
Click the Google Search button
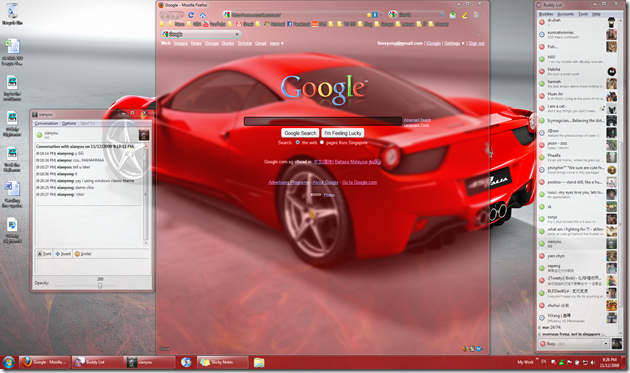pyautogui.click(x=300, y=133)
